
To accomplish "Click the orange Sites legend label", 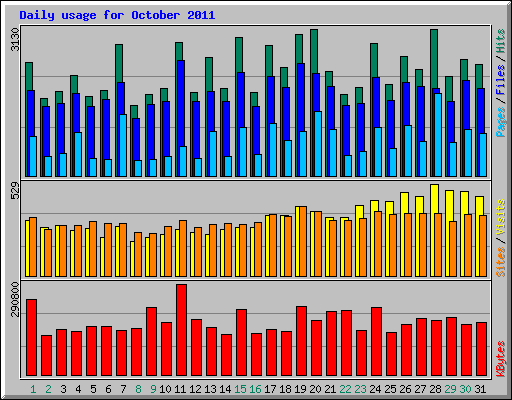I will 501,262.
